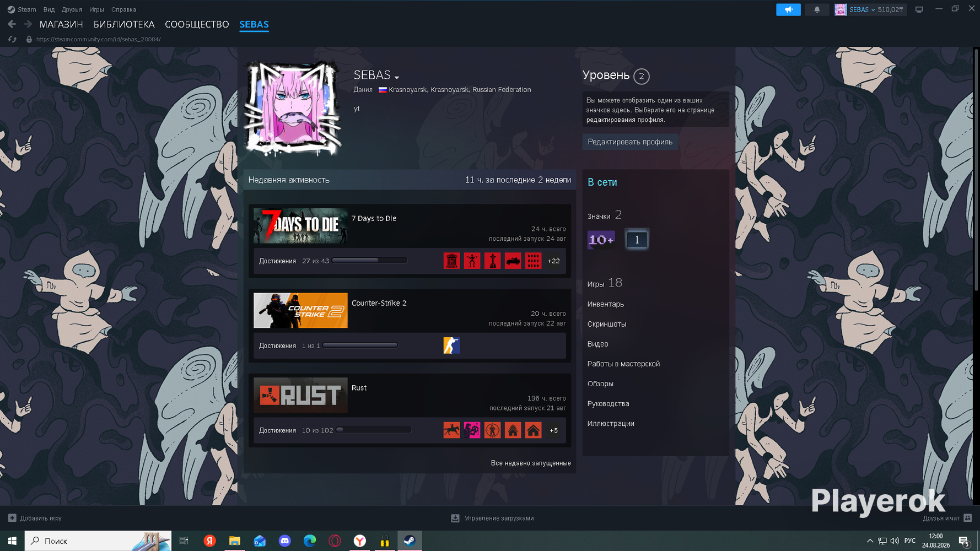Open the Steam menu
The image size is (980, 551).
tap(22, 9)
